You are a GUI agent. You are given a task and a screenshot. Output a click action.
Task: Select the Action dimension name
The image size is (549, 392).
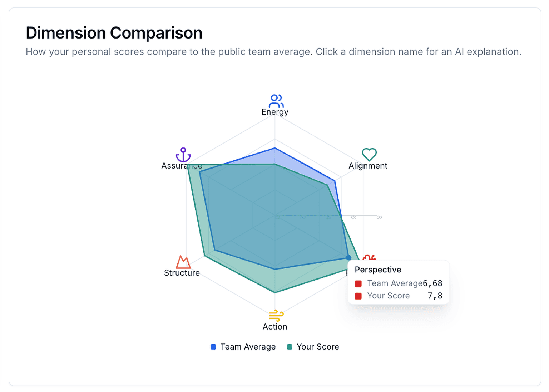tap(275, 326)
